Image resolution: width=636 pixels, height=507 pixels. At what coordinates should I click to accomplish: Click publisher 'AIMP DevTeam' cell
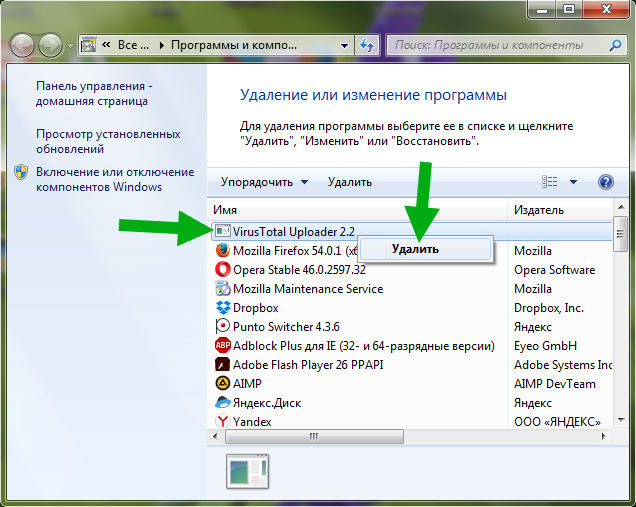coord(554,384)
